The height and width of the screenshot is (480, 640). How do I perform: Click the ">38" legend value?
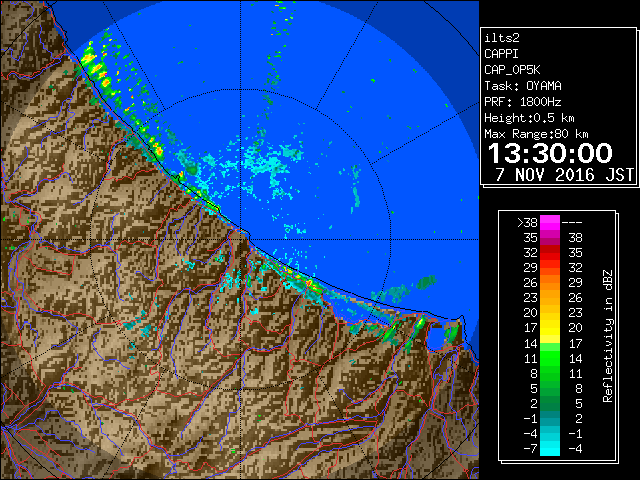[x=527, y=223]
